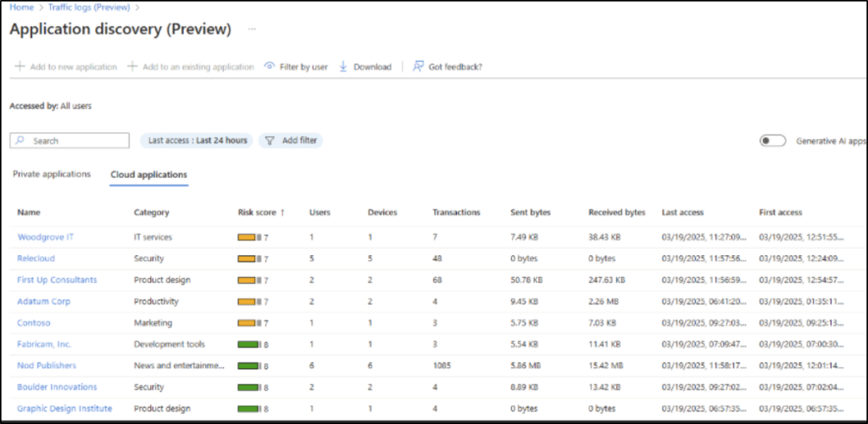Click the Got feedback? label
The image size is (868, 424).
point(455,67)
